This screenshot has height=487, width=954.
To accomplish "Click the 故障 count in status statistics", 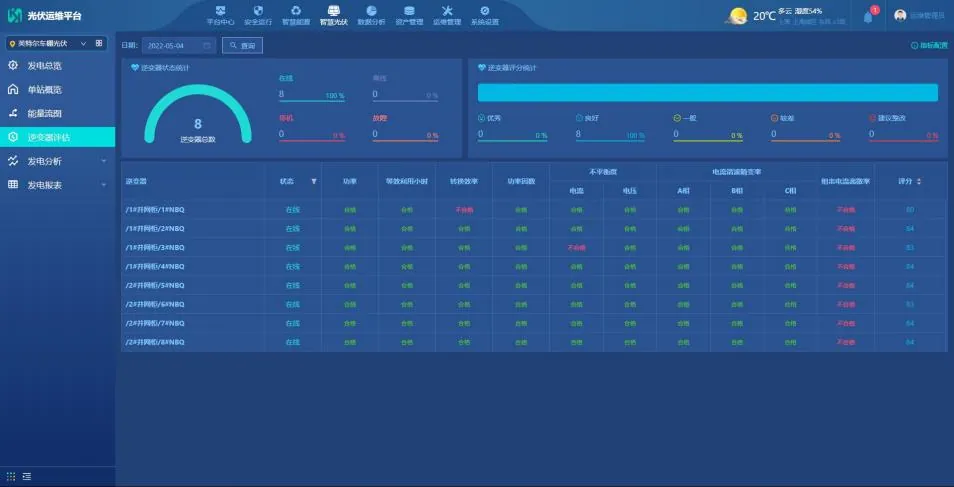I will pyautogui.click(x=375, y=134).
